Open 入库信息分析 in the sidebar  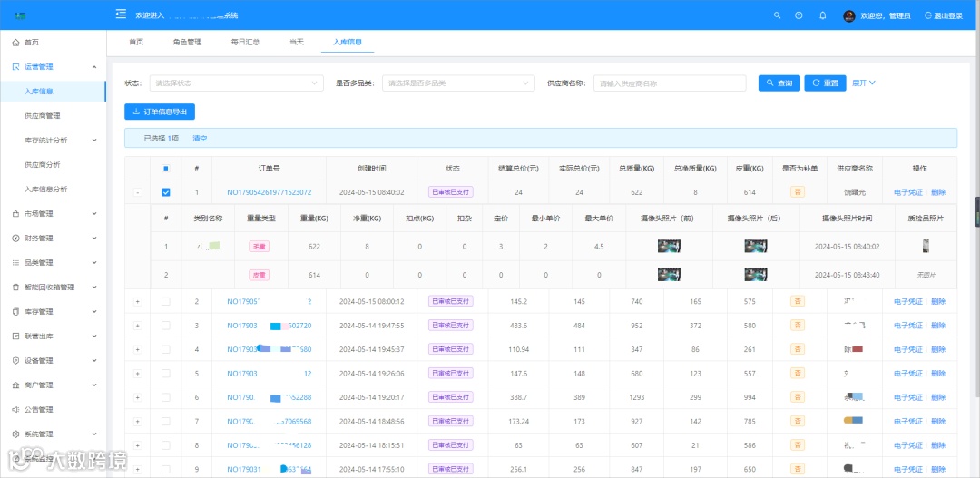coord(45,190)
